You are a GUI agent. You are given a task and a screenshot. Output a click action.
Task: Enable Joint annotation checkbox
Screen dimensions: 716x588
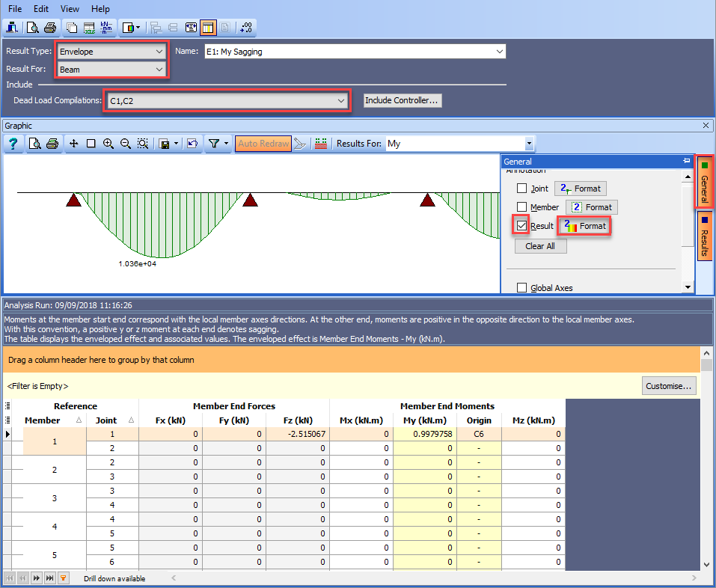coord(522,188)
